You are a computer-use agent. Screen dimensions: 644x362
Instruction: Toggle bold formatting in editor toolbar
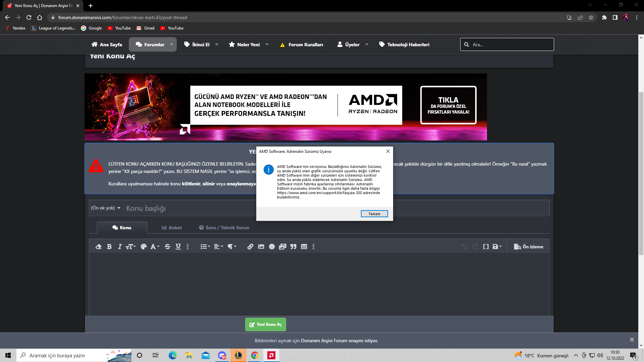[x=109, y=247]
